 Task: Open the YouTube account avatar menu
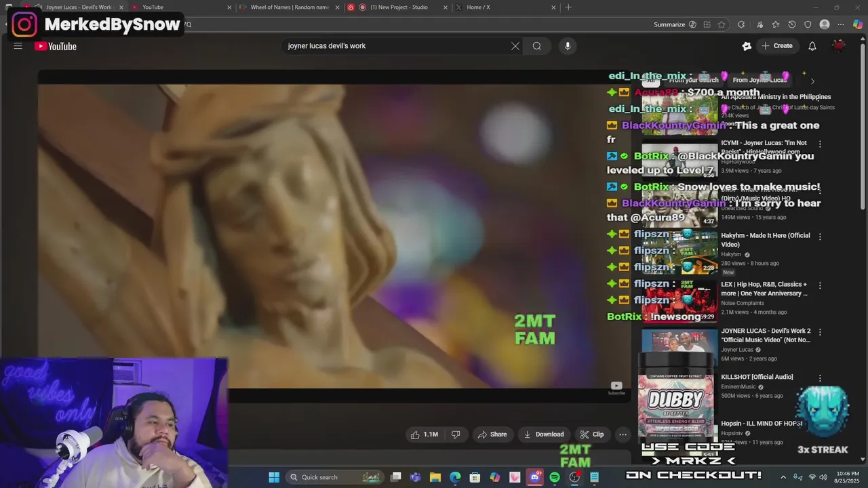pos(839,46)
